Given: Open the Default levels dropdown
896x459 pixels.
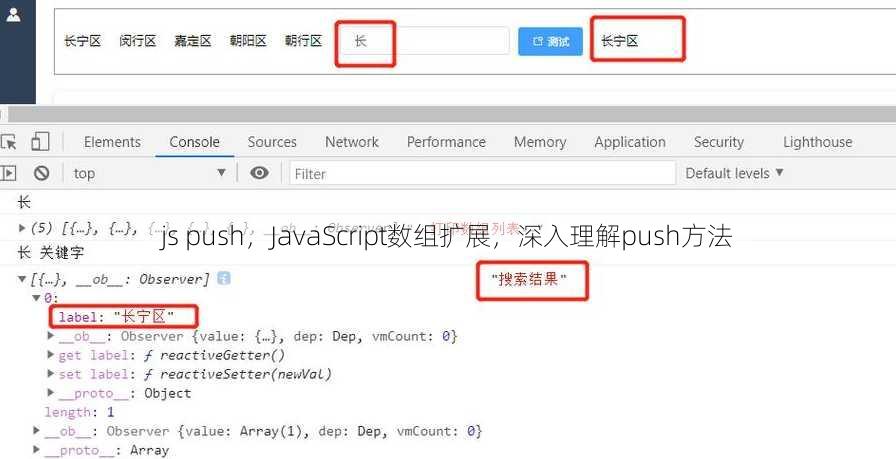Looking at the screenshot, I should (x=734, y=173).
